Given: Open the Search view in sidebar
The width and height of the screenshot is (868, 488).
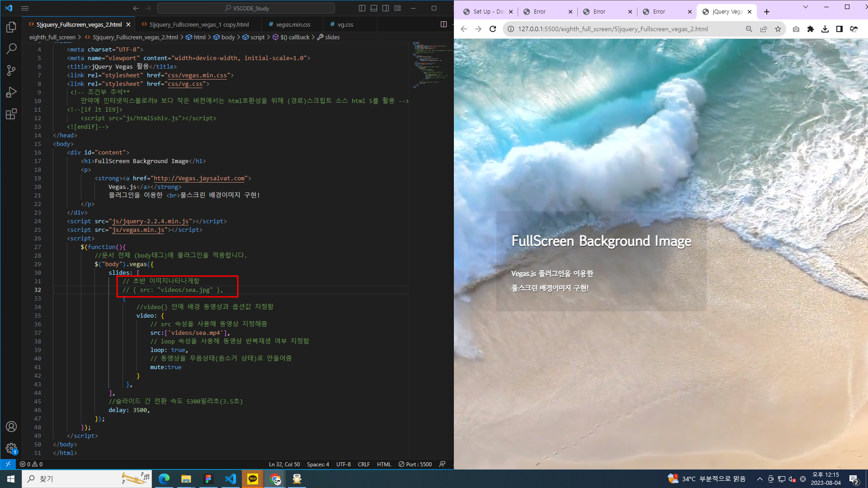Looking at the screenshot, I should click(x=11, y=49).
